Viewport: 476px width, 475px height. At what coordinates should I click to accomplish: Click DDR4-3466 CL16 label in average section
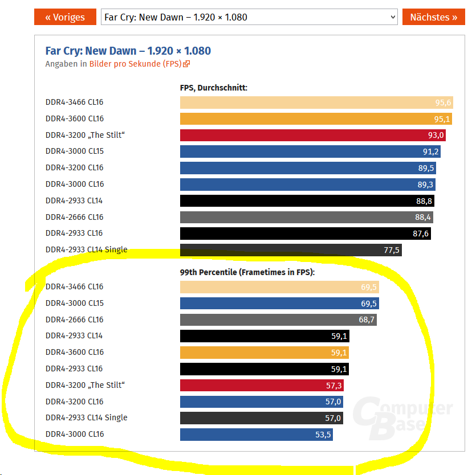coord(74,102)
